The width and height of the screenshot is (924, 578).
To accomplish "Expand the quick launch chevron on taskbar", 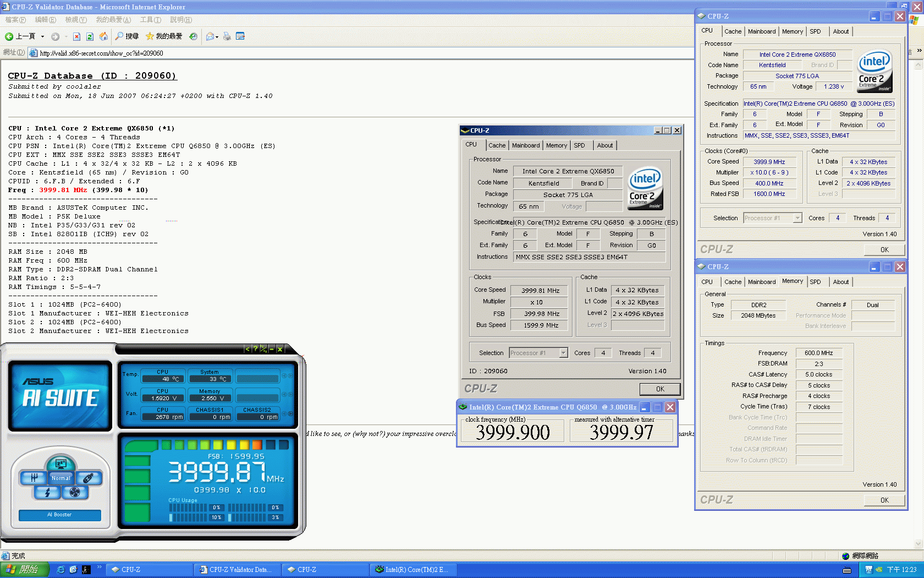I will pos(100,567).
